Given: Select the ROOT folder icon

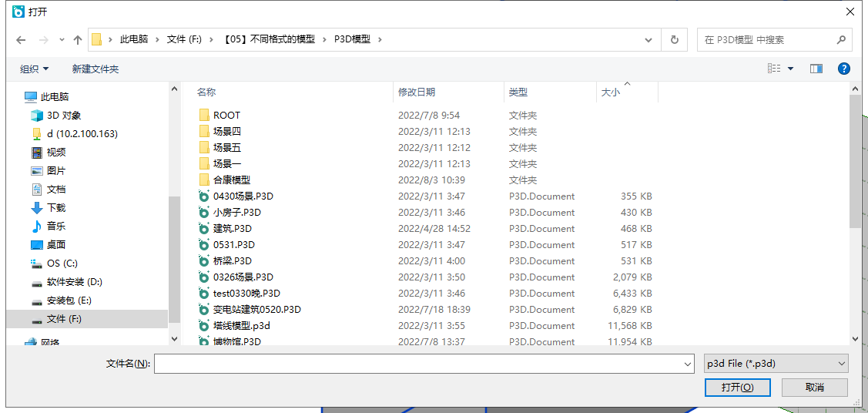Looking at the screenshot, I should click(205, 115).
